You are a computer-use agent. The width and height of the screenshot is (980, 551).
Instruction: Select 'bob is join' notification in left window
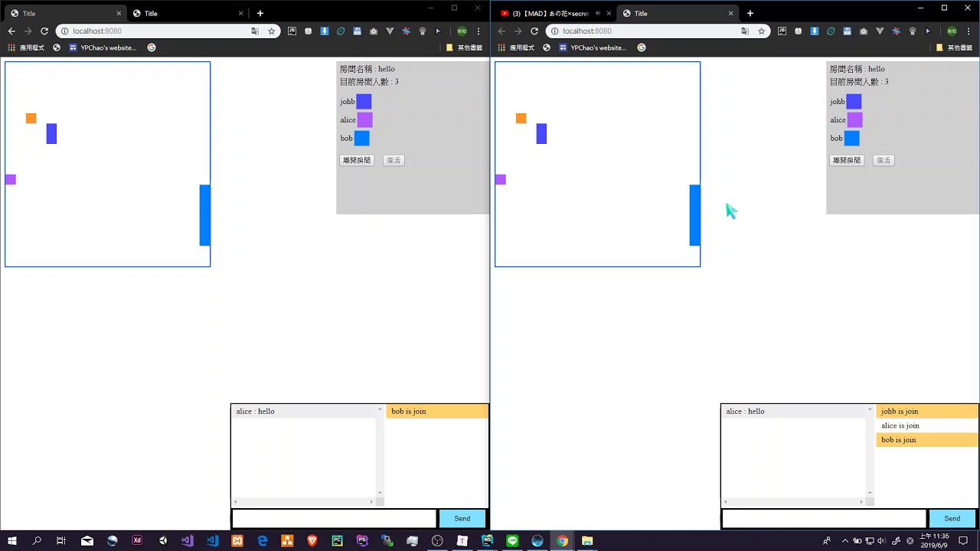point(437,412)
